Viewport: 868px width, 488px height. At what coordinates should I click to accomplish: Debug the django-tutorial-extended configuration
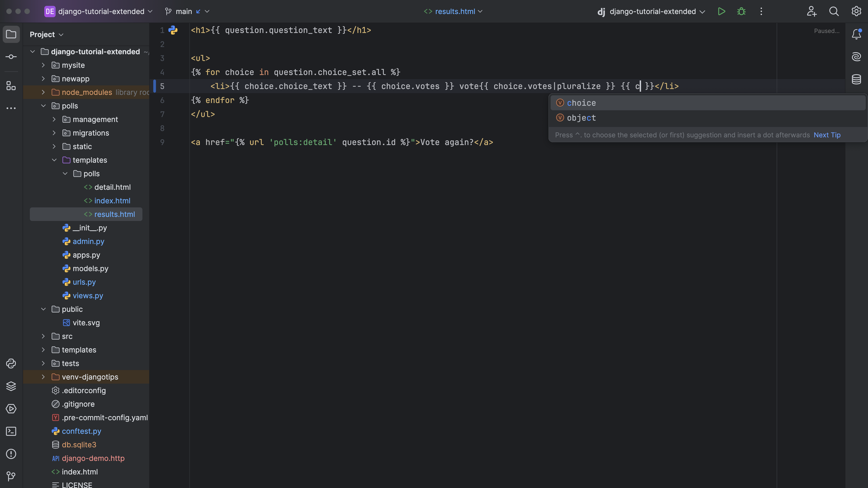741,12
